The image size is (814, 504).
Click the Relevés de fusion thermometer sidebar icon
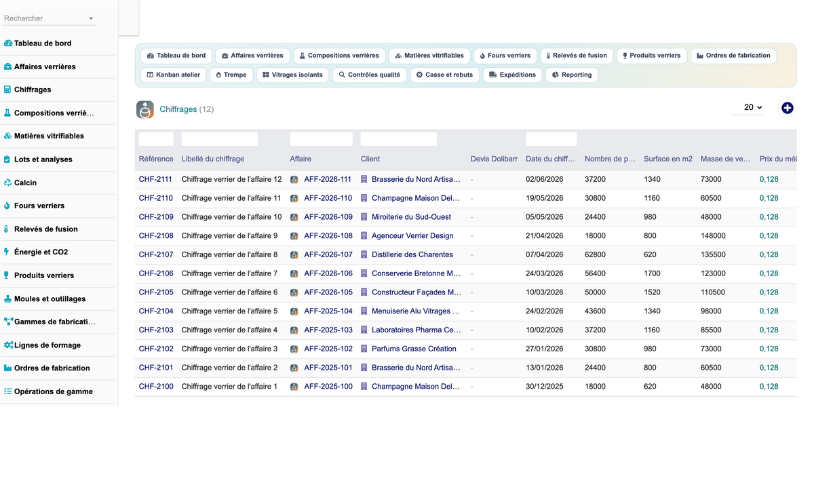7,229
